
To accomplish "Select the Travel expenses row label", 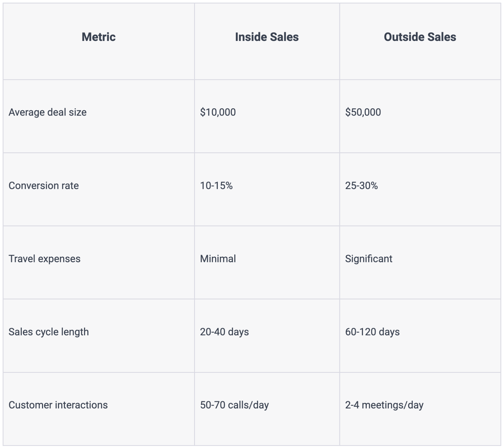I will 44,259.
